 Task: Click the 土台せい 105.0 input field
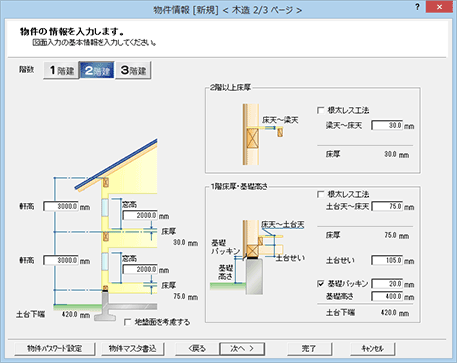(387, 260)
